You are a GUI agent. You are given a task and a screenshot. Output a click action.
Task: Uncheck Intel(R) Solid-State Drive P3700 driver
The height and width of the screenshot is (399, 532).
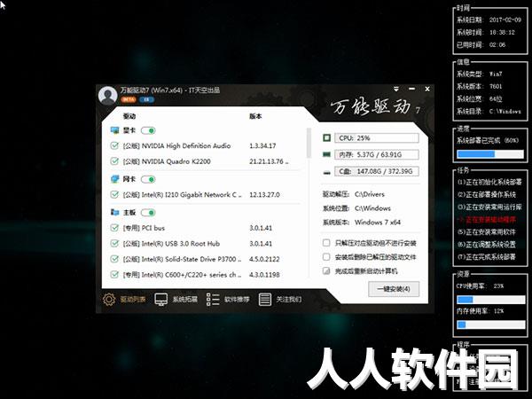point(114,259)
